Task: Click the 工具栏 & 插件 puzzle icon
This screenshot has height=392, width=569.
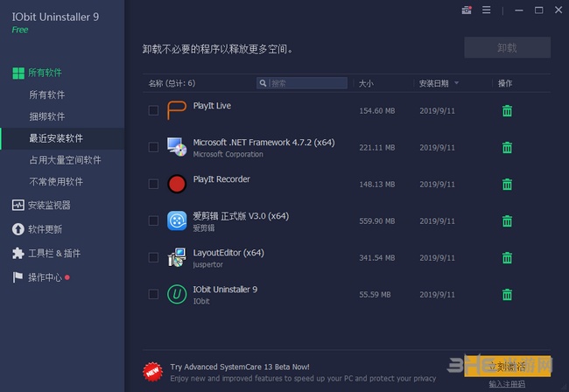Action: tap(18, 253)
